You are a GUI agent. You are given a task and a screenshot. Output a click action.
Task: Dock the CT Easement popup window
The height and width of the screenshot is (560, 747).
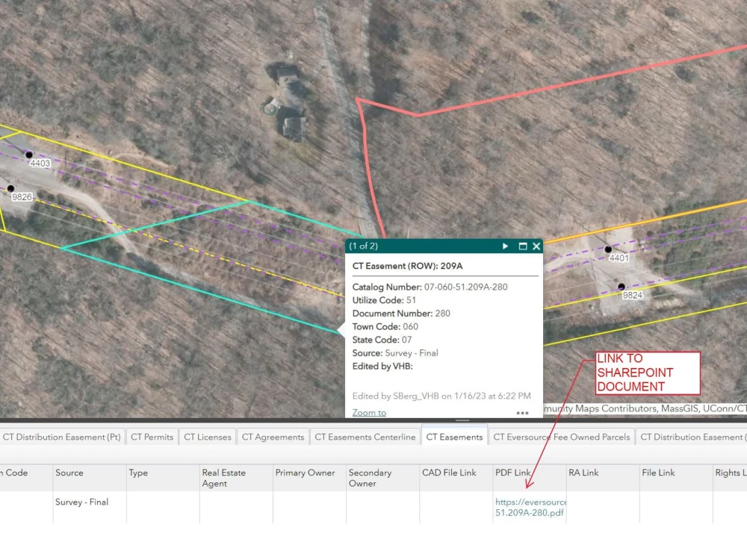521,246
